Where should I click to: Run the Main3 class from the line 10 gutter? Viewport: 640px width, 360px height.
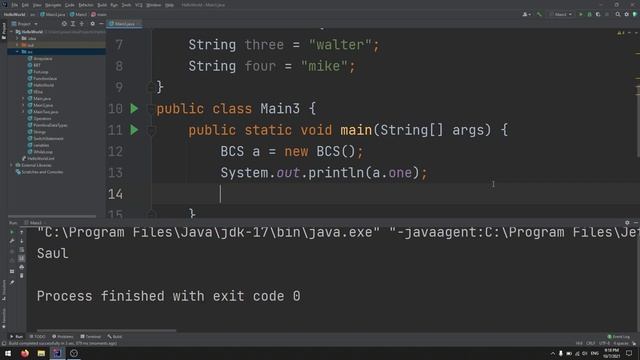[x=134, y=109]
